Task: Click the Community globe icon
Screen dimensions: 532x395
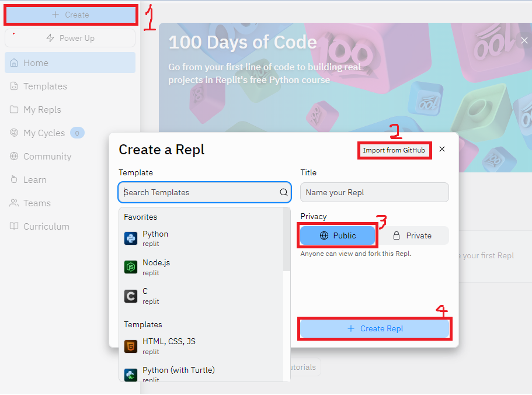Action: coord(14,156)
